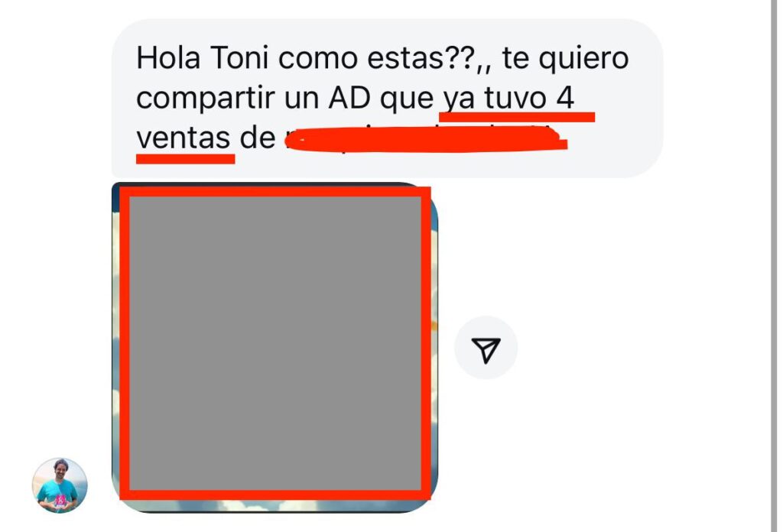Click the word 'que' in the message bubble
Viewport: 783px width, 532px height.
click(x=407, y=100)
